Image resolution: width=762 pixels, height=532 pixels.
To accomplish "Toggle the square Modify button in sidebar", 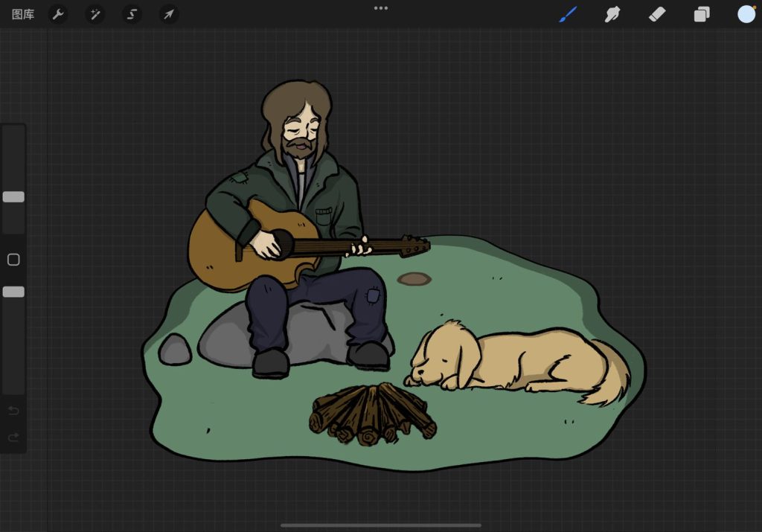I will (13, 260).
